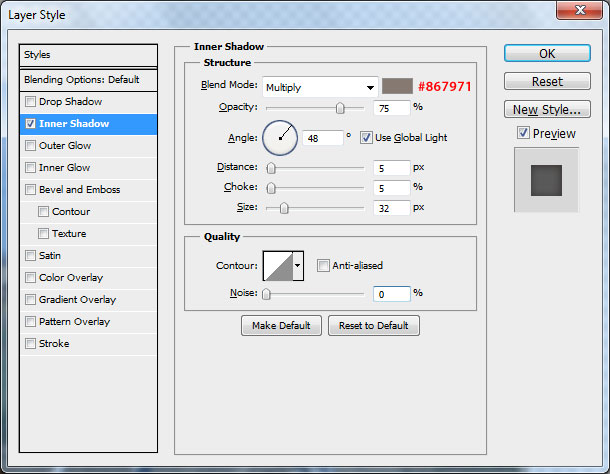Click the Contour curve thumbnail
The image size is (610, 474).
click(278, 266)
